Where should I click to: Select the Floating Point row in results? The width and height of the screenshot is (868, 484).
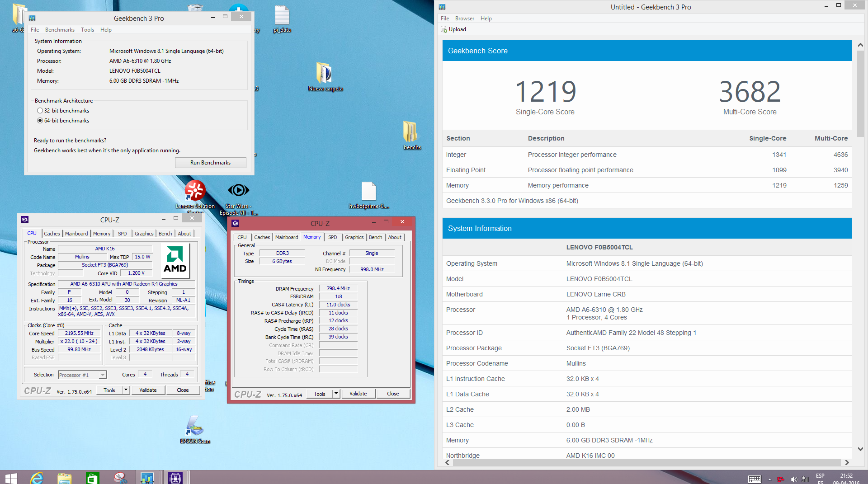(x=647, y=170)
